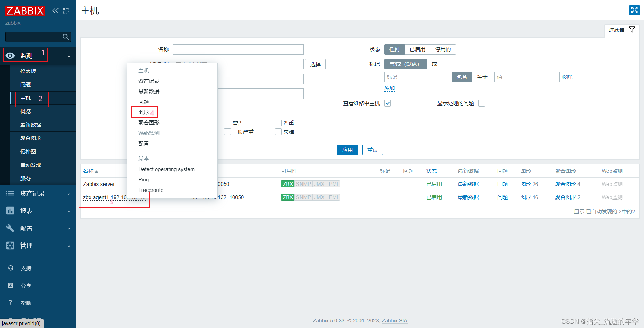Check the 严重 severity checkbox
Screen dimensions: 644x328
point(278,123)
